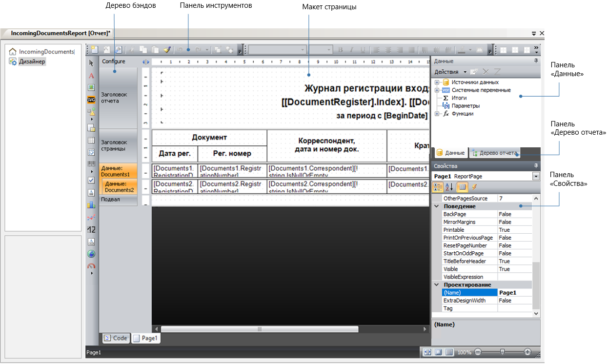607x364 pixels.
Task: Pick the Barcode object tool
Action: click(x=91, y=164)
